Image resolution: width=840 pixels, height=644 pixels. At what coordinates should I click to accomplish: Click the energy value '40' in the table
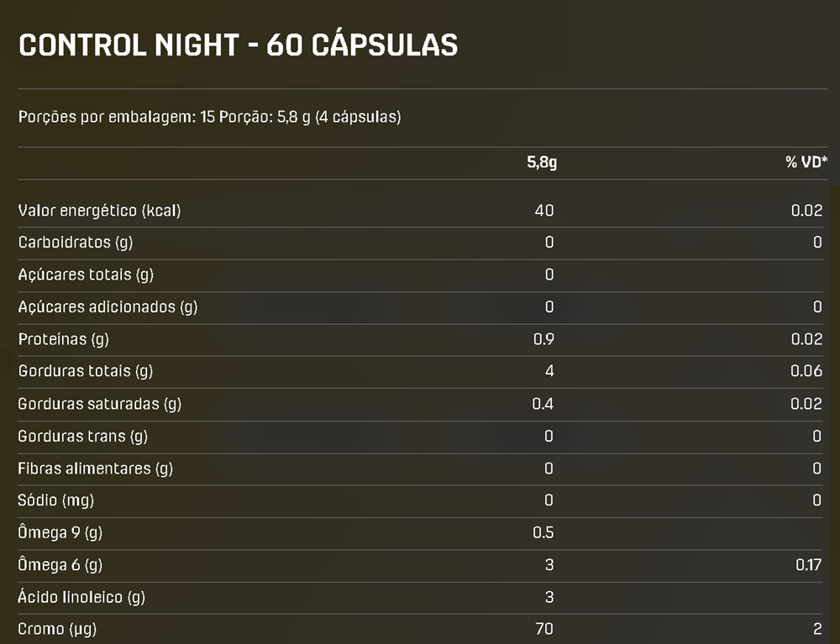[544, 211]
